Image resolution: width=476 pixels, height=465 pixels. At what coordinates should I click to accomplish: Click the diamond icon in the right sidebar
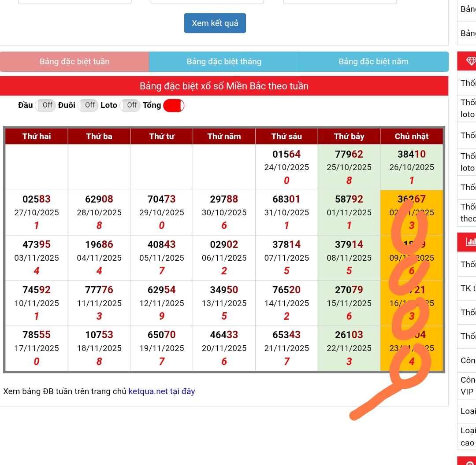pyautogui.click(x=470, y=62)
